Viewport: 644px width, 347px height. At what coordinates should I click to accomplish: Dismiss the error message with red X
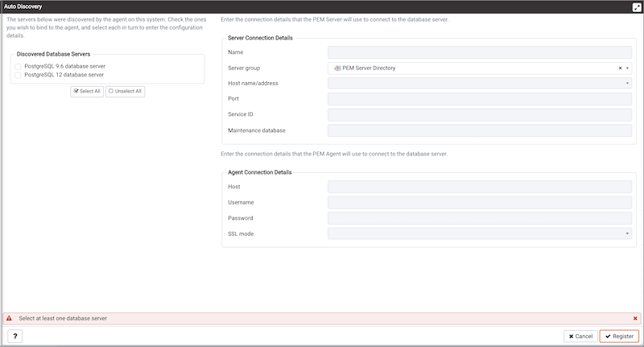[x=635, y=318]
